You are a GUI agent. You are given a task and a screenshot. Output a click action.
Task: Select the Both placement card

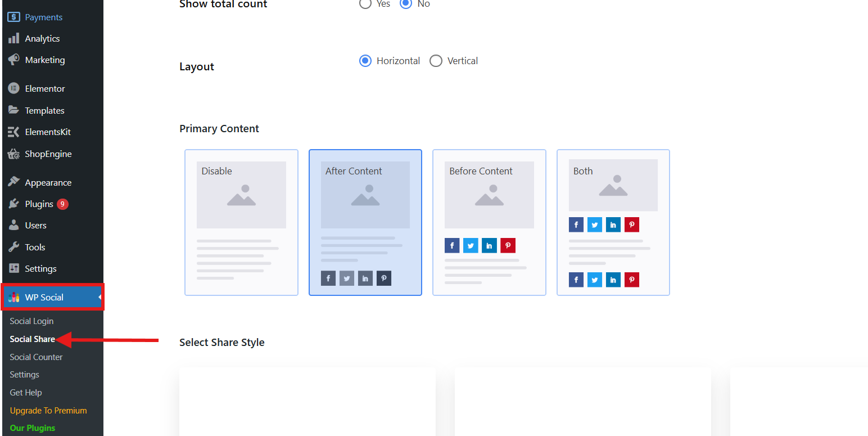pyautogui.click(x=613, y=222)
